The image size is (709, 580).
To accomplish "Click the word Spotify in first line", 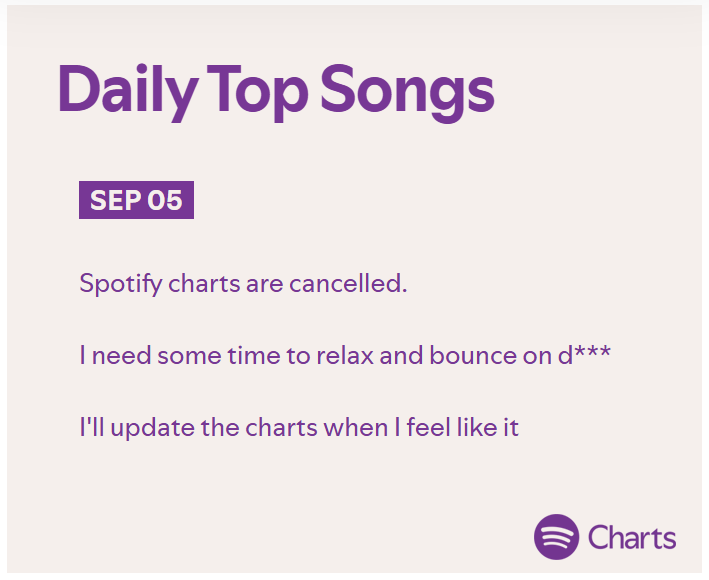I will pos(121,284).
